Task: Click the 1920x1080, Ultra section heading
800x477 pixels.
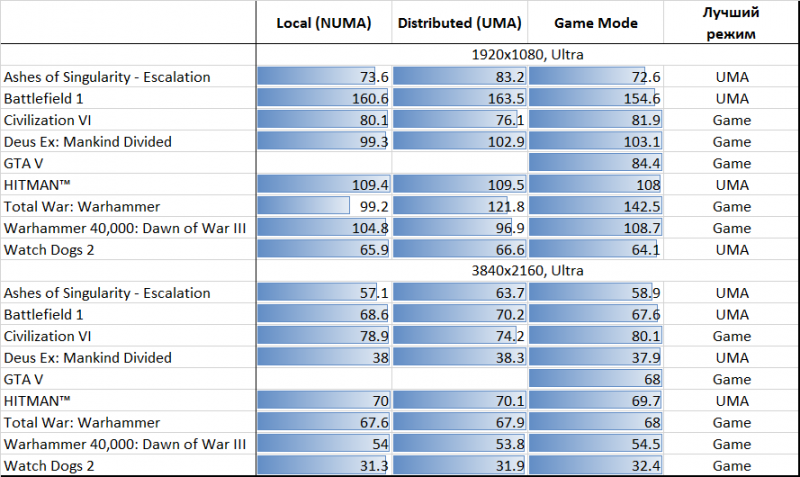Action: click(527, 55)
